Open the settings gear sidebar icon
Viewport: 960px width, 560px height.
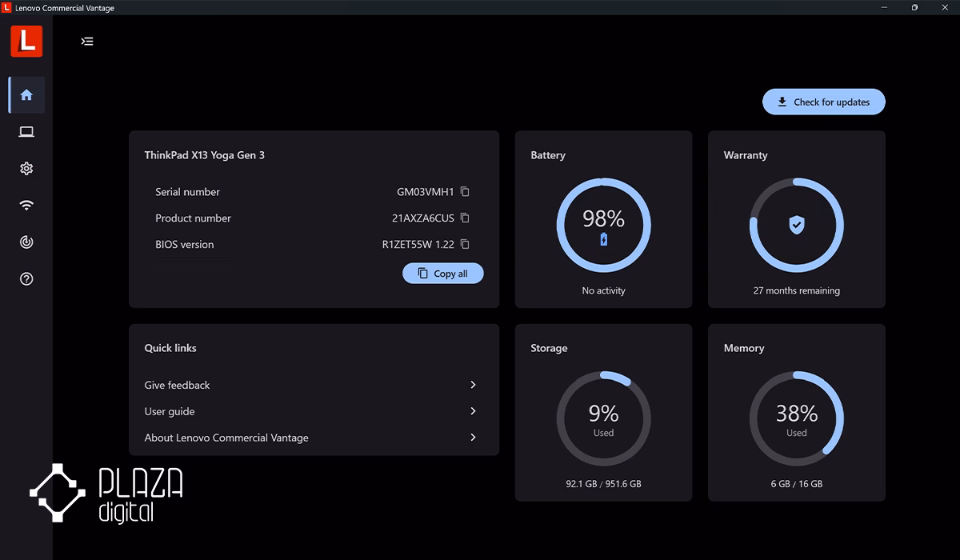[26, 169]
